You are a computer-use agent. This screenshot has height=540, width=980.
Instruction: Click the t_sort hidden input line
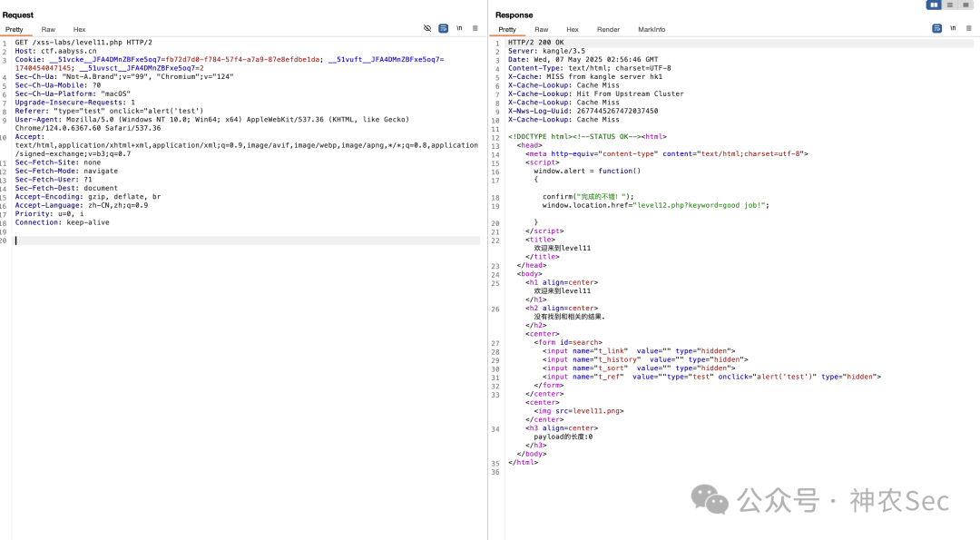click(639, 368)
